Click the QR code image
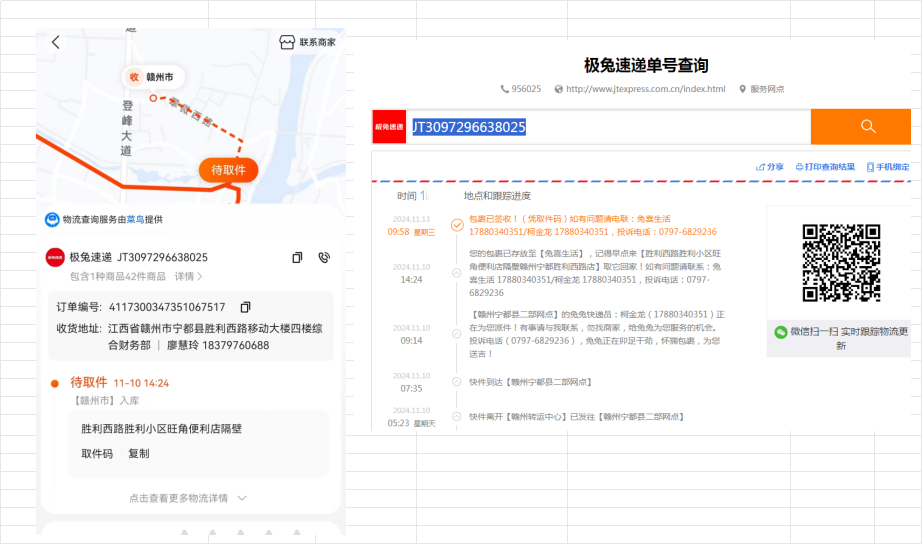Viewport: 922px width, 544px height. (841, 263)
